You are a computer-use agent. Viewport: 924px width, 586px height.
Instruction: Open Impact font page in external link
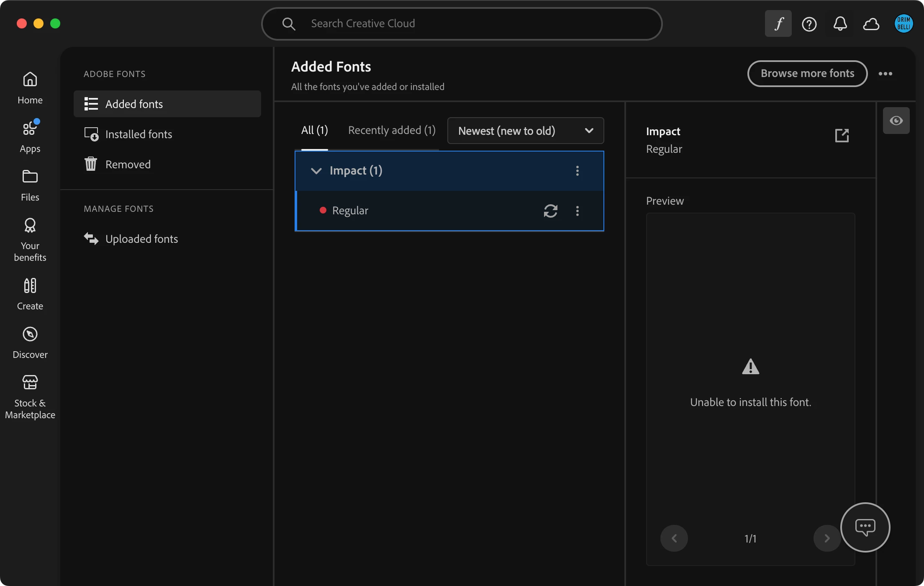(842, 136)
